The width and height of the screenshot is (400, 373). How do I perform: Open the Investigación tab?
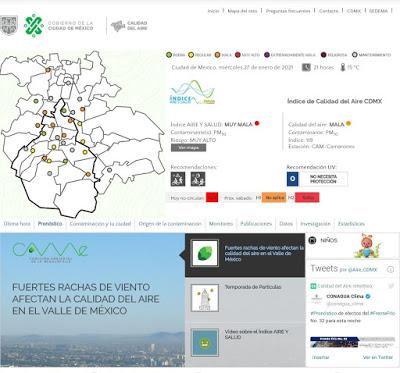315,224
